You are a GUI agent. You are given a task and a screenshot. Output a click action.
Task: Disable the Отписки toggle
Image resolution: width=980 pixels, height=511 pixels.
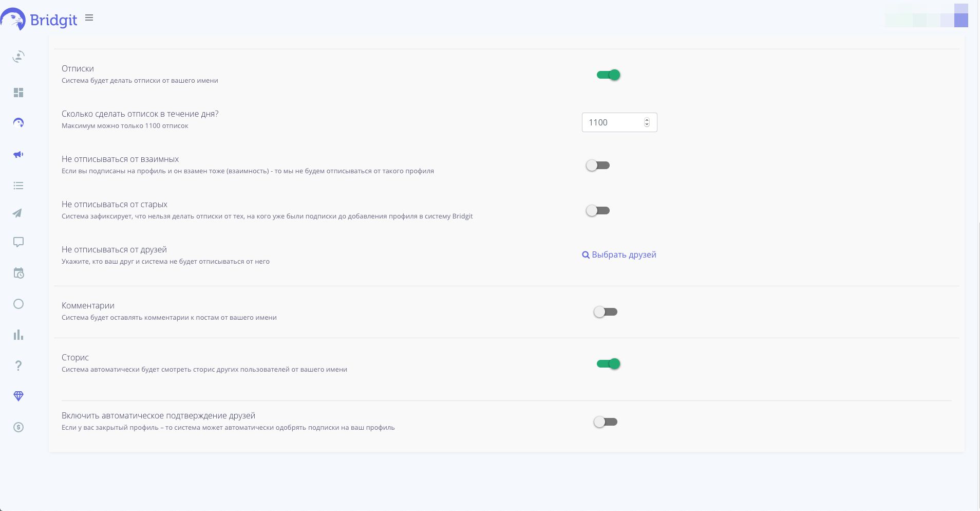tap(608, 75)
